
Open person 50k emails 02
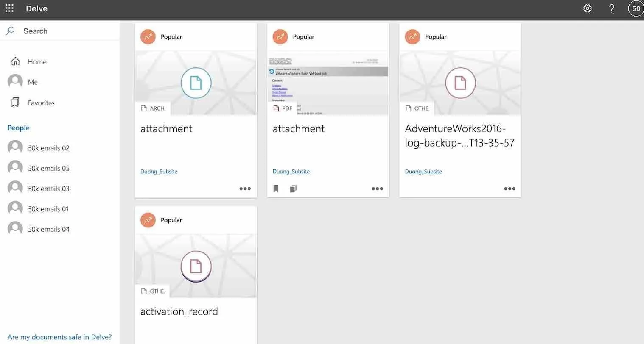click(48, 148)
